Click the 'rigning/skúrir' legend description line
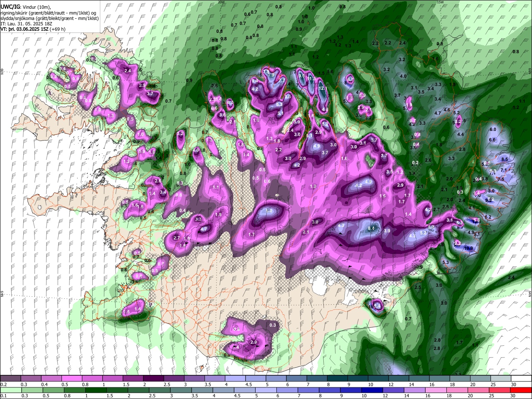Image resolution: width=532 pixels, height=399 pixels. [49, 13]
